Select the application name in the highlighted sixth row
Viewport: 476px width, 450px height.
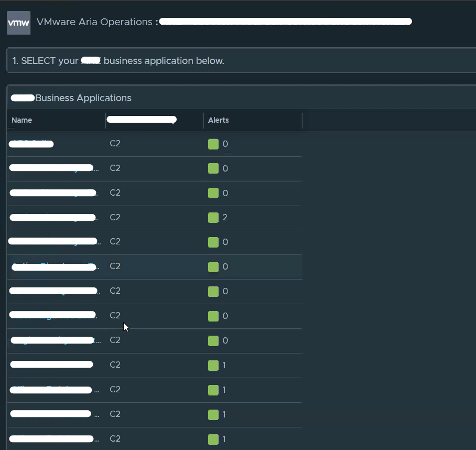pos(52,266)
